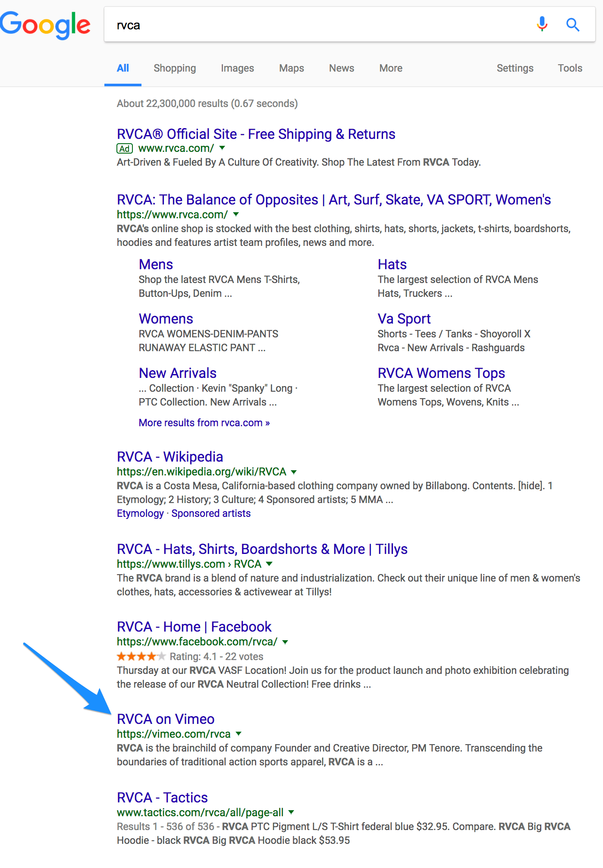This screenshot has width=603, height=868.
Task: Switch to the Images tab
Action: (237, 68)
